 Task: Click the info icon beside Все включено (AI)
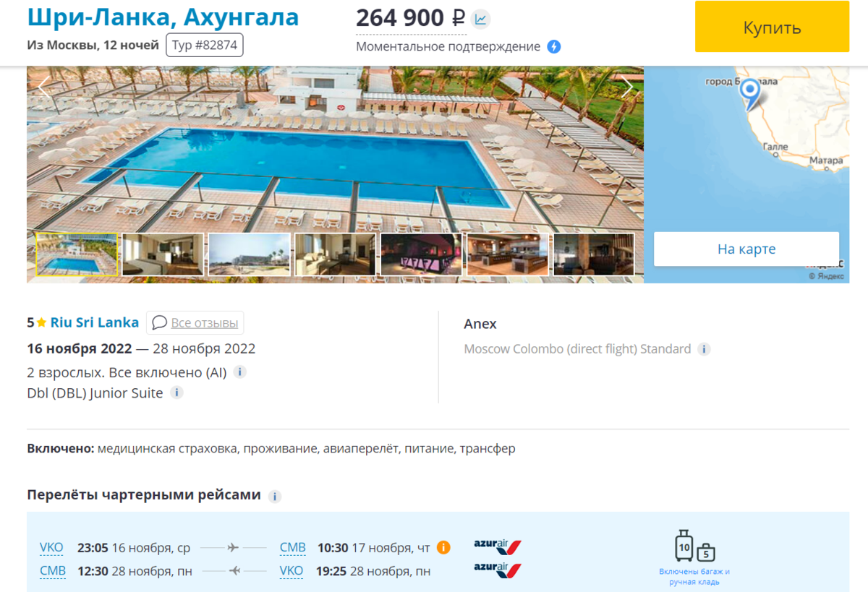[x=240, y=372]
